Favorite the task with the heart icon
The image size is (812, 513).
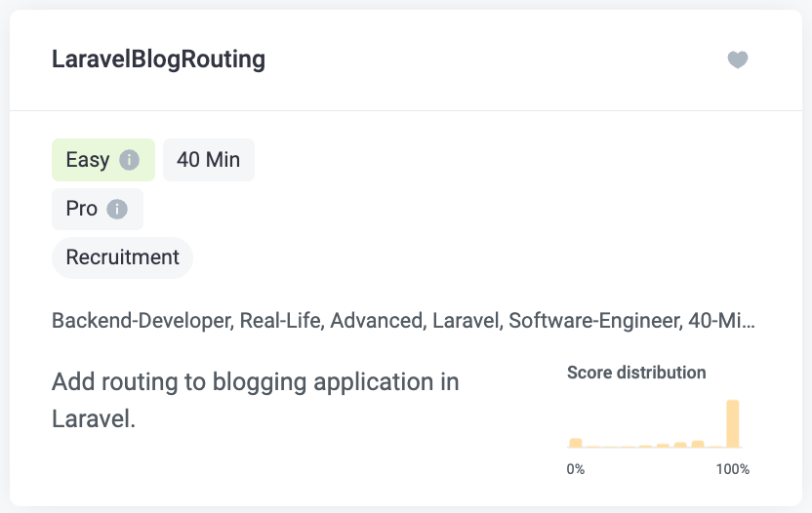click(738, 59)
